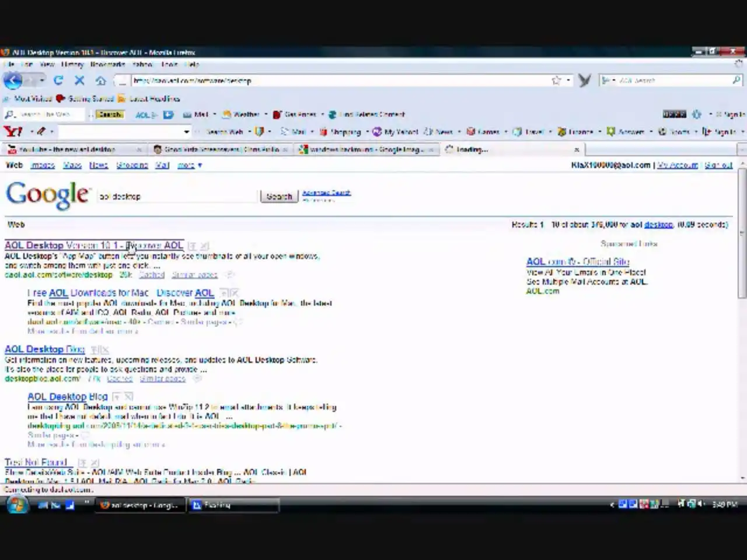
Task: Click the Google Search button
Action: (x=279, y=197)
